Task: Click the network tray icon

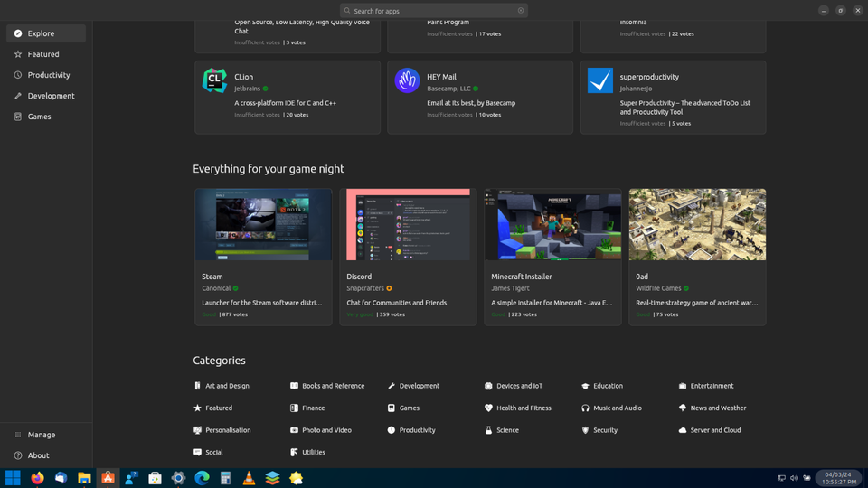Action: tap(781, 478)
